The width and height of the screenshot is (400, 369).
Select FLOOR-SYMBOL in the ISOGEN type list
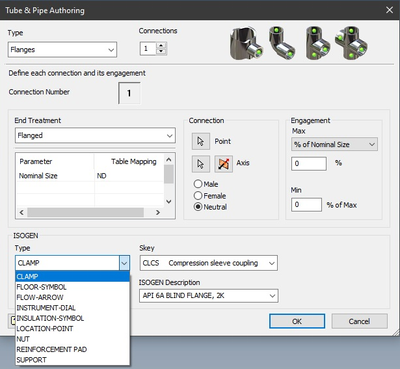tap(73, 287)
